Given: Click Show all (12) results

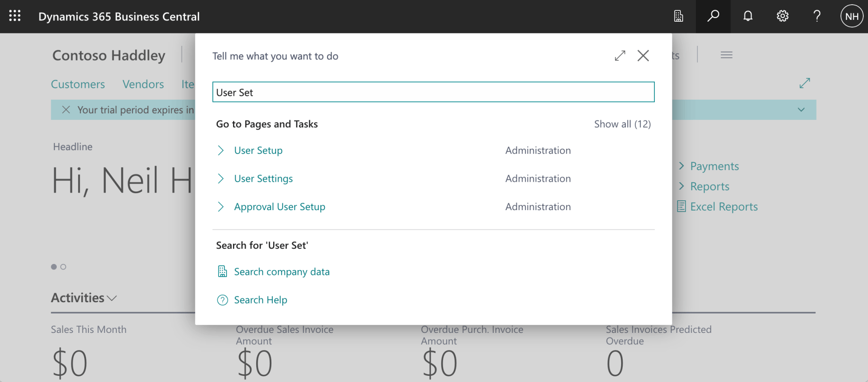Looking at the screenshot, I should coord(622,124).
